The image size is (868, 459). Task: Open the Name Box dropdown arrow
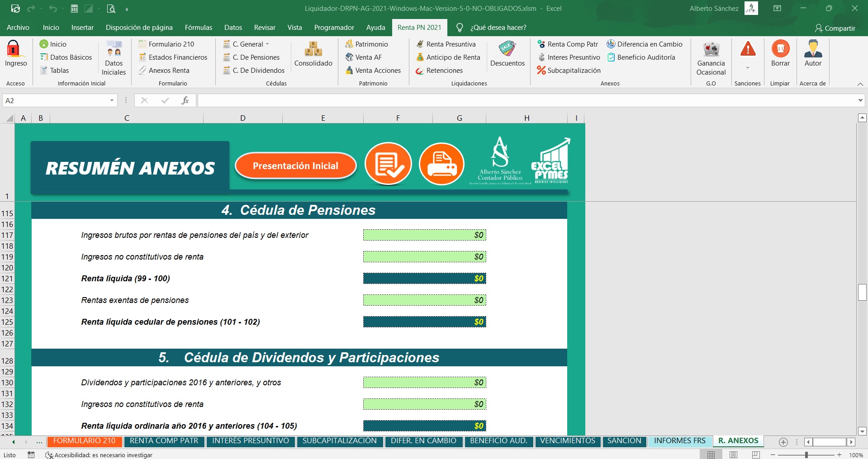pos(112,100)
